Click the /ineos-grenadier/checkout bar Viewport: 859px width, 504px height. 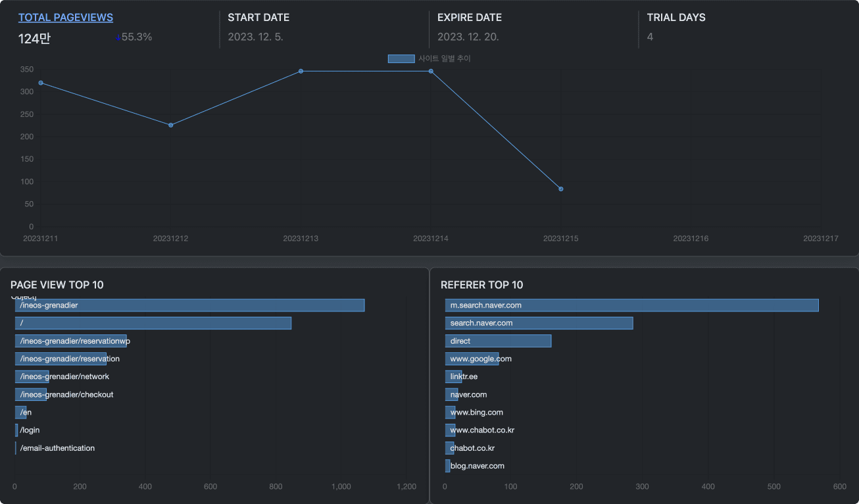31,394
